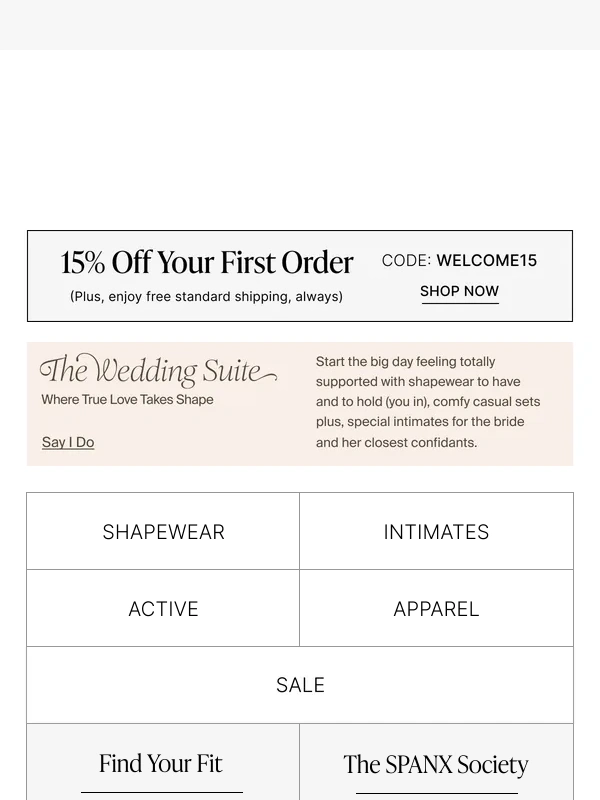Click the underline below Find Your Fit
Screen dimensions: 600x800
pos(161,792)
